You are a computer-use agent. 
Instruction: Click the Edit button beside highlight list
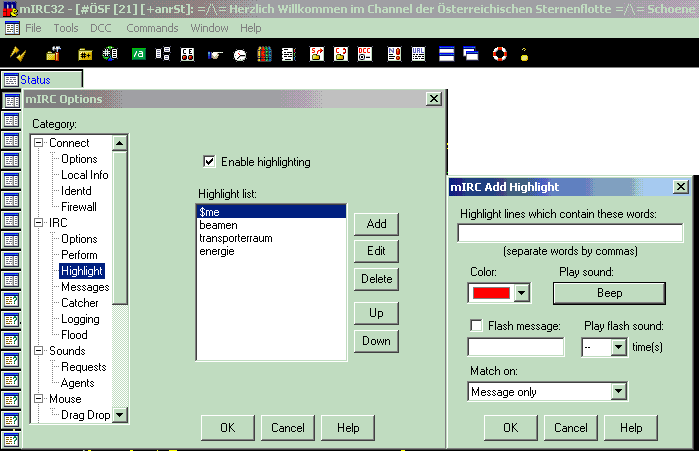(x=376, y=251)
